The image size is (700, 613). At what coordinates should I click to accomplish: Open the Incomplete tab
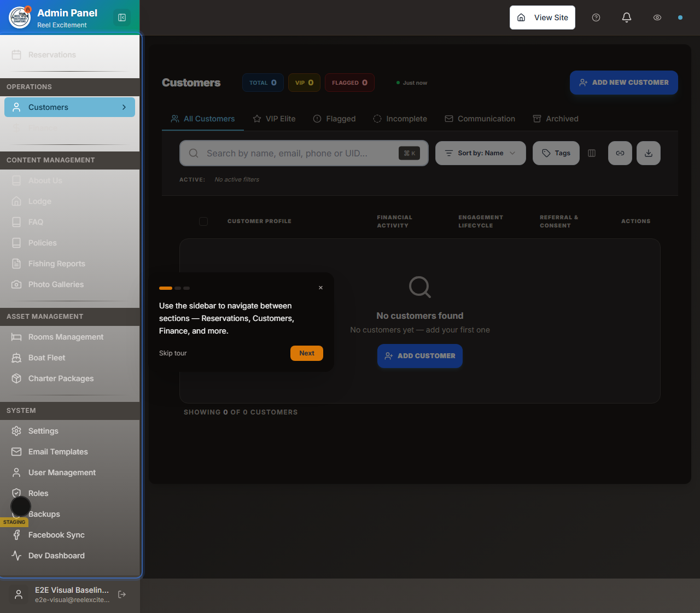pyautogui.click(x=400, y=119)
